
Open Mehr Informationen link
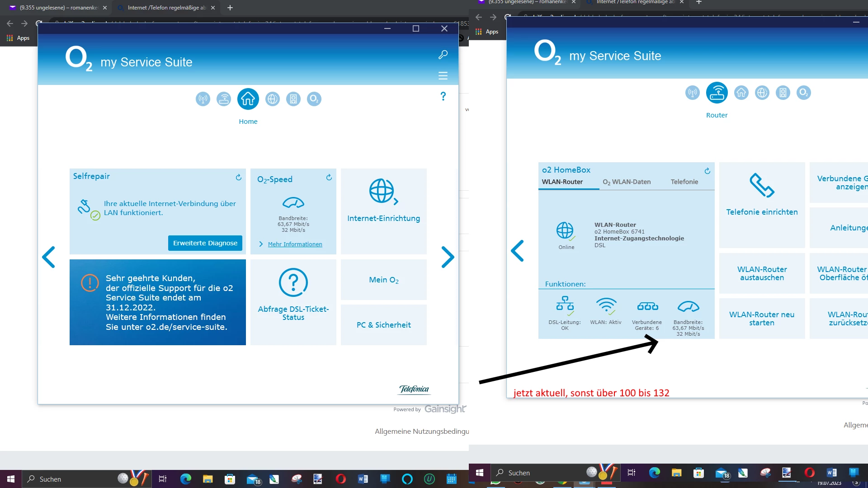click(x=295, y=244)
